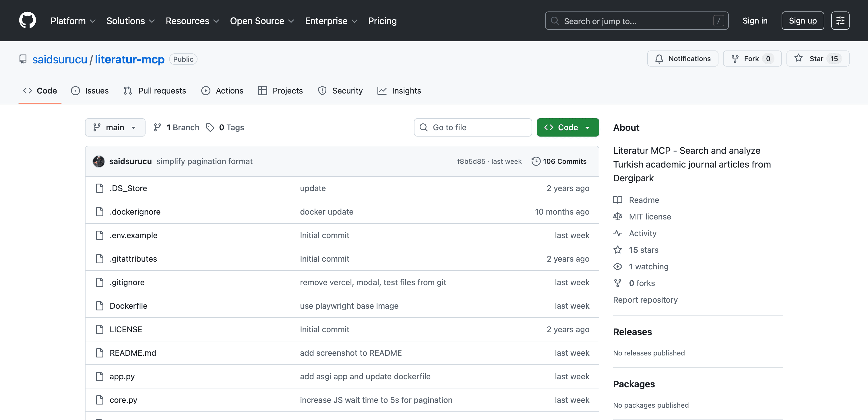The width and height of the screenshot is (868, 420).
Task: Open the Projects tab
Action: [x=280, y=91]
